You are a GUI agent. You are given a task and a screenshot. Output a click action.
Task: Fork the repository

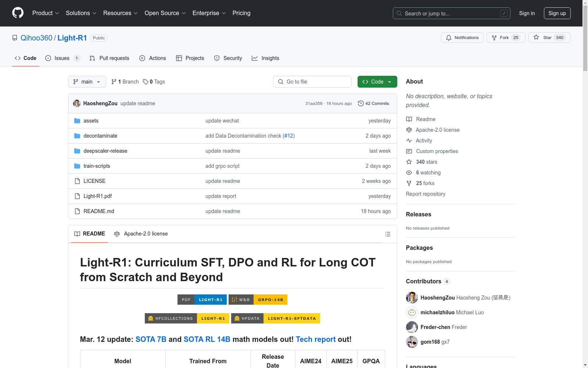click(506, 38)
